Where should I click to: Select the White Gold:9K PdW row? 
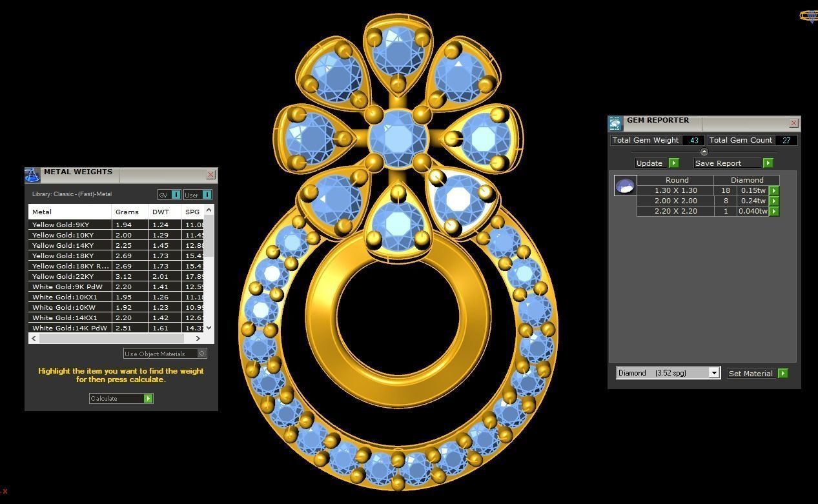pos(116,287)
